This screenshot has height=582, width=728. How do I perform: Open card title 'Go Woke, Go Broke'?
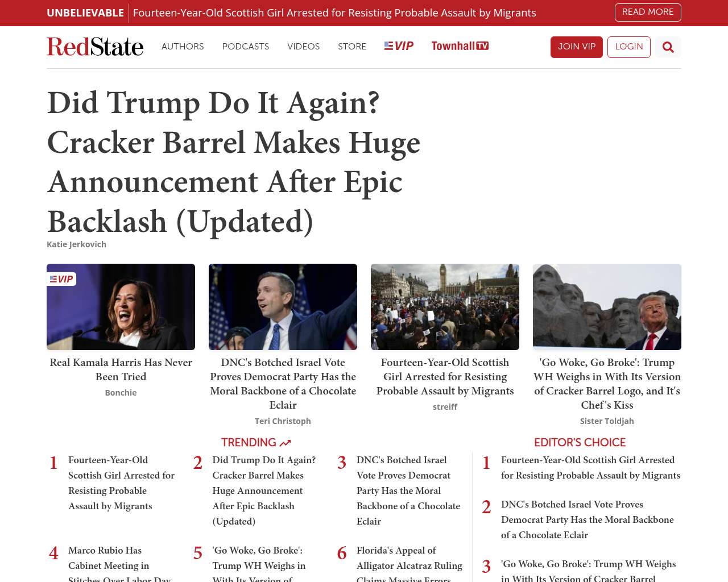(x=607, y=384)
